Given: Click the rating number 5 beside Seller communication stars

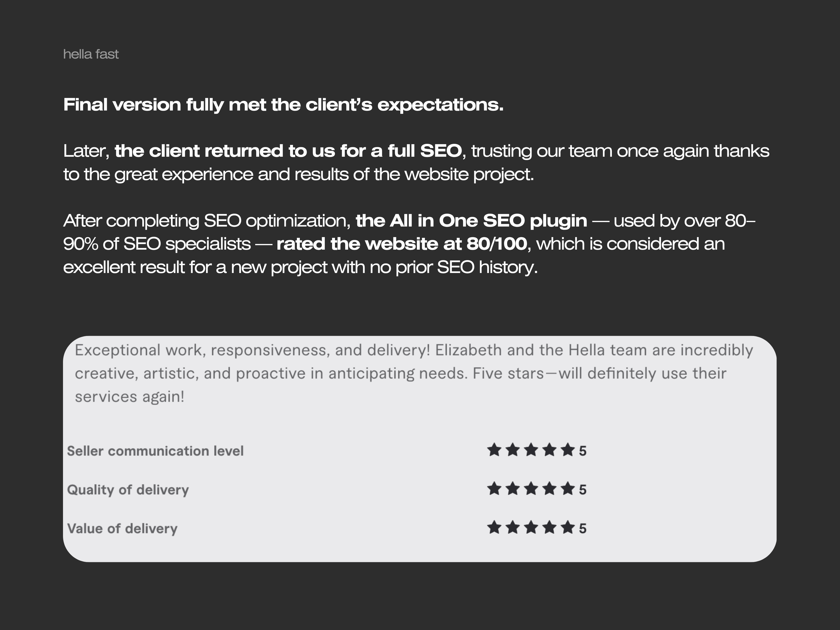Looking at the screenshot, I should point(582,451).
